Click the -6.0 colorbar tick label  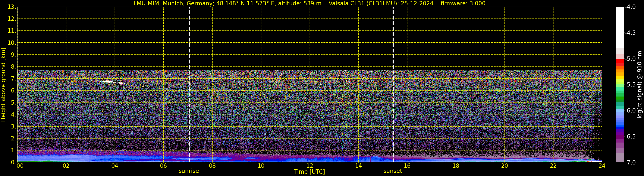click(x=630, y=110)
